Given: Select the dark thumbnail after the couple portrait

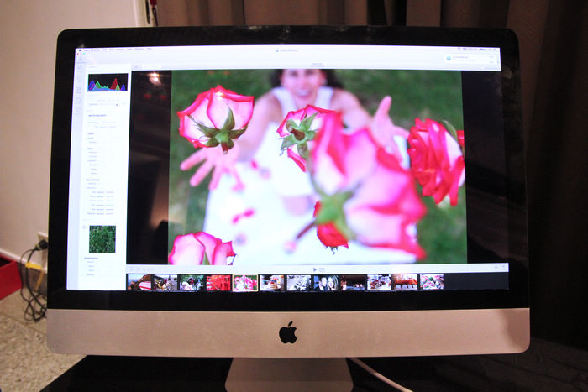Looking at the screenshot, I should pos(353,283).
